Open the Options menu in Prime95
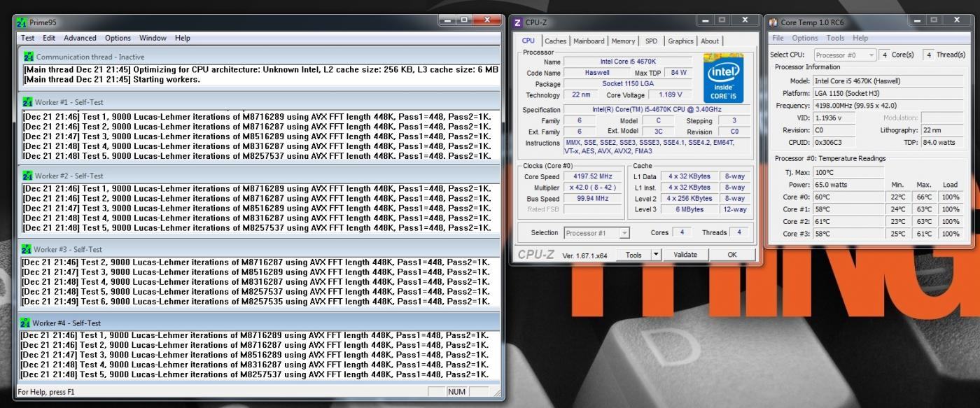Viewport: 980px width, 408px height. (118, 38)
